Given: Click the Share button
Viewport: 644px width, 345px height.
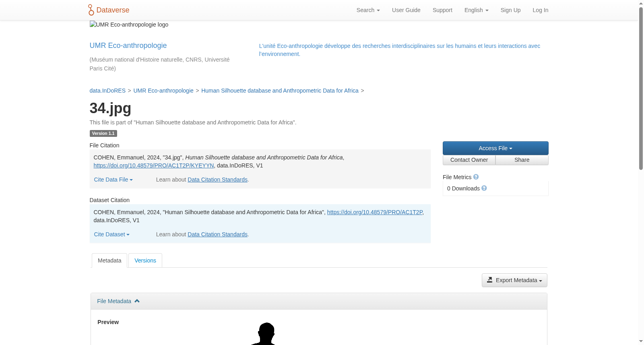Looking at the screenshot, I should [522, 160].
